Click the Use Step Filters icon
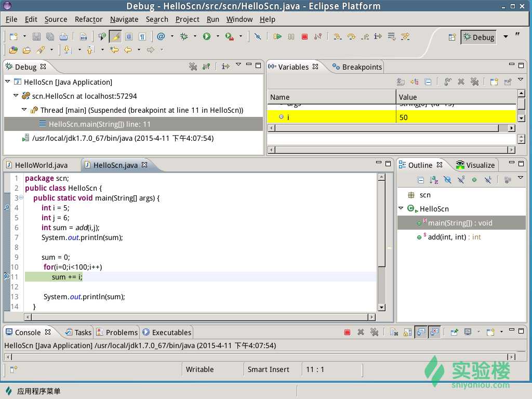The image size is (532, 399). point(405,37)
